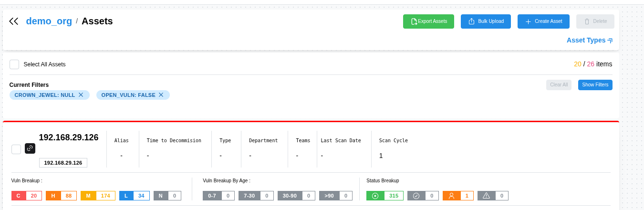This screenshot has width=644, height=210.
Task: Click the Last Scan Date column label
Action: pos(341,140)
